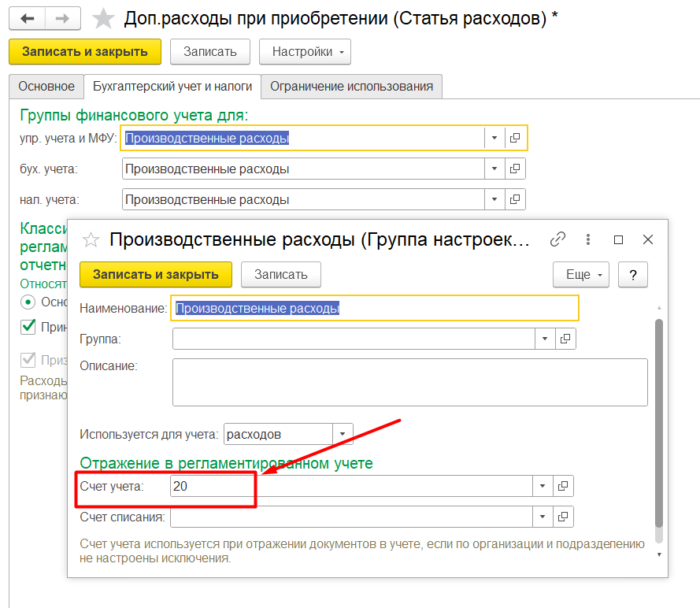Open the dialog's three-dot options menu
Image resolution: width=700 pixels, height=608 pixels.
(587, 239)
